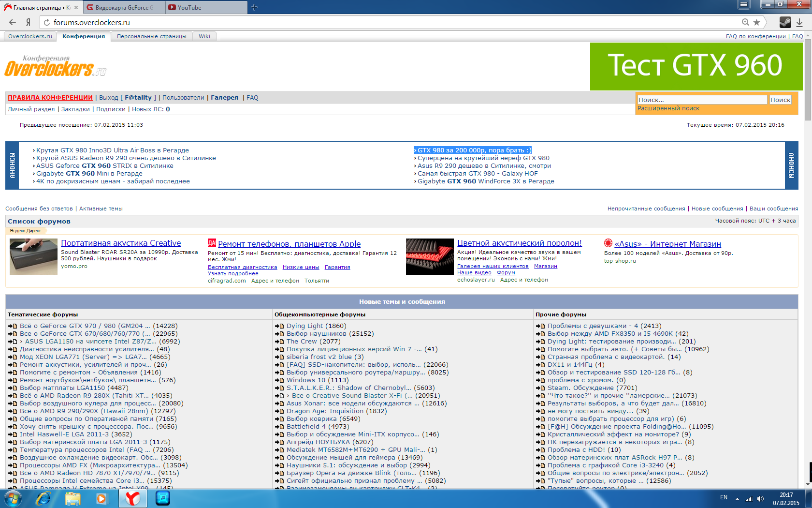Open 'Непрочитанные сообщения' link
The width and height of the screenshot is (812, 508).
tap(646, 209)
